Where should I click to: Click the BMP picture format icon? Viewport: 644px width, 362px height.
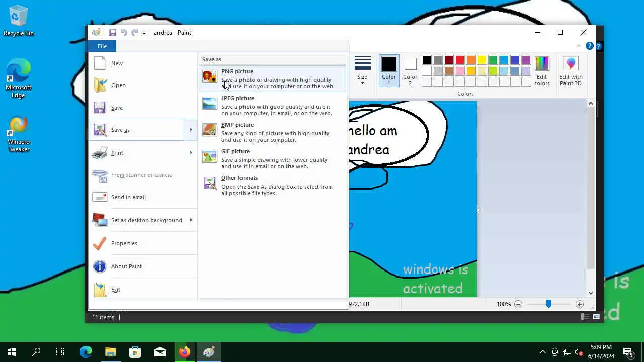pyautogui.click(x=210, y=130)
